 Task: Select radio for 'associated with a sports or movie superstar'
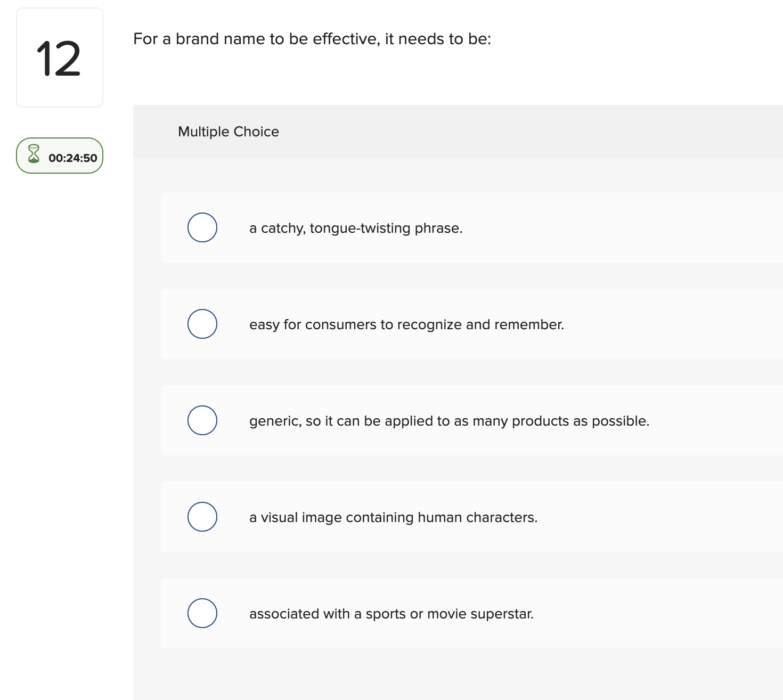tap(202, 613)
